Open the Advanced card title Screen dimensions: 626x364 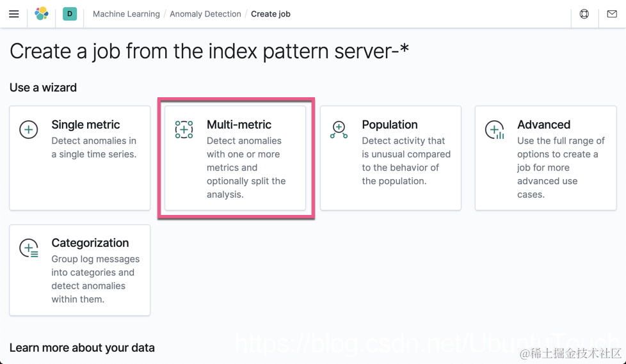click(x=543, y=125)
